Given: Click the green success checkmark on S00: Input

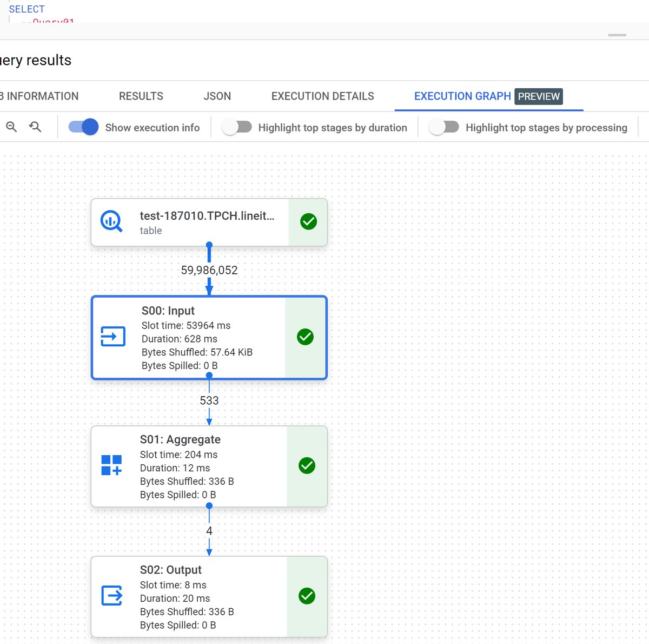Looking at the screenshot, I should point(304,337).
